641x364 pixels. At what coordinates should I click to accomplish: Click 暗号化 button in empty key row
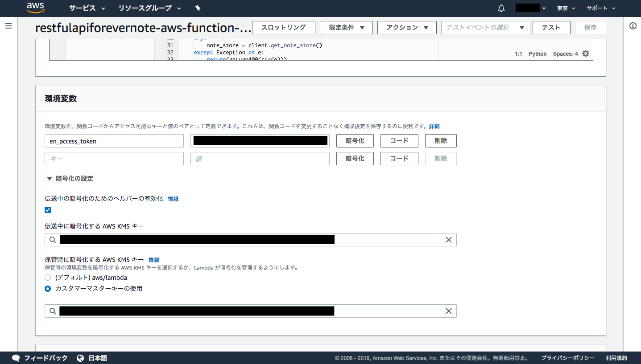(x=355, y=159)
